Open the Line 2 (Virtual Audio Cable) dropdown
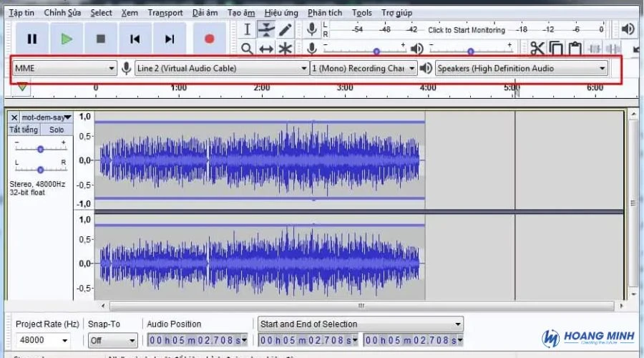The width and height of the screenshot is (644, 358). pyautogui.click(x=222, y=68)
